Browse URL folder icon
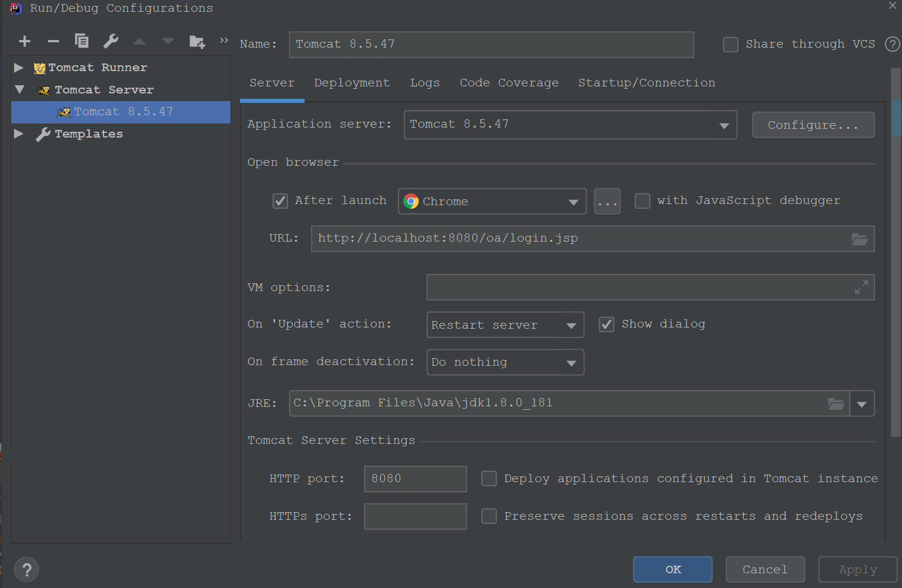902x588 pixels. [x=860, y=239]
